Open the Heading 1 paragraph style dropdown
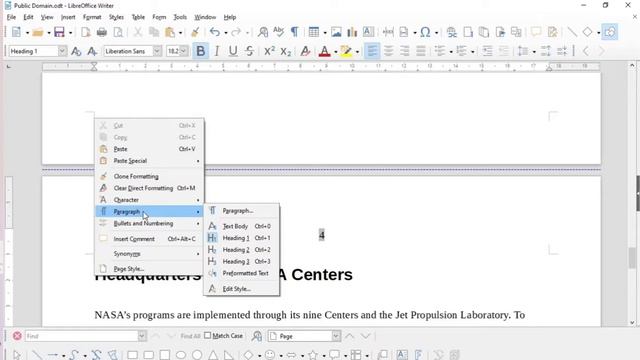The width and height of the screenshot is (640, 360). coord(62,51)
